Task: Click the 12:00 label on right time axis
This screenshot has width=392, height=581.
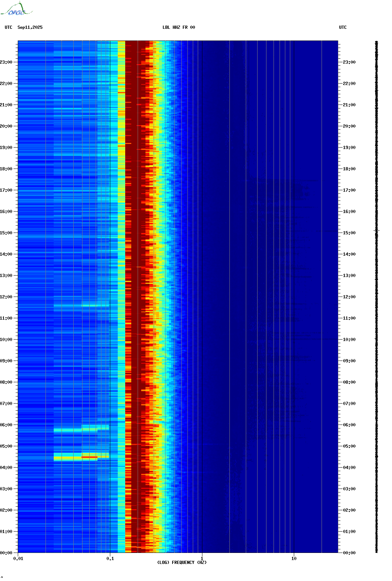Action: 349,297
